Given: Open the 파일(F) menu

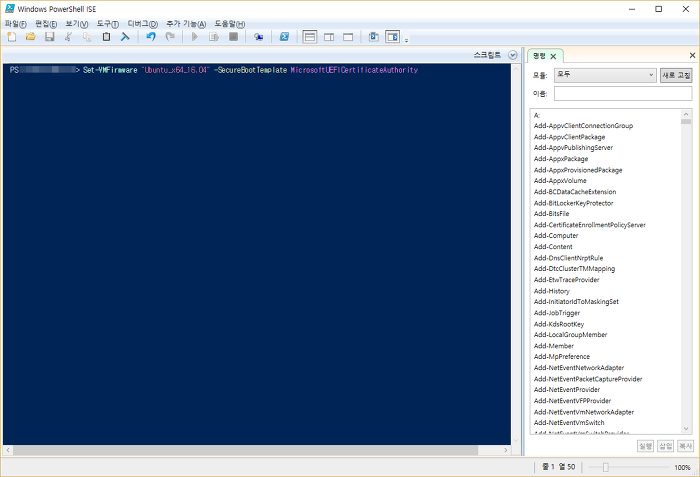Looking at the screenshot, I should [16, 24].
